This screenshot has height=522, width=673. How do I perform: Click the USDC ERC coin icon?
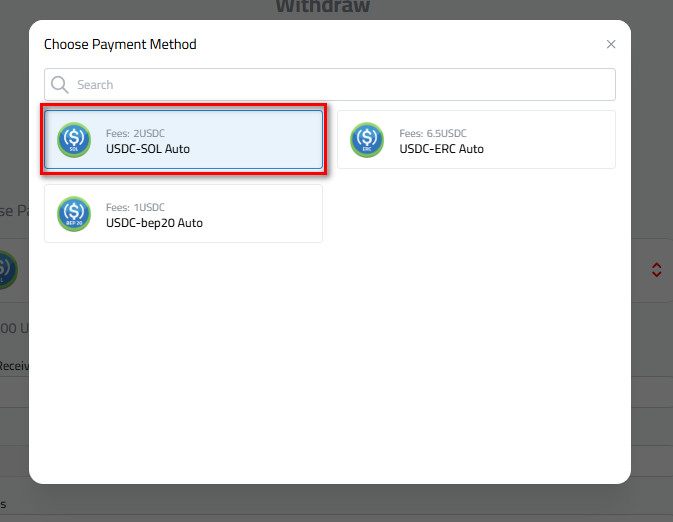pos(367,140)
